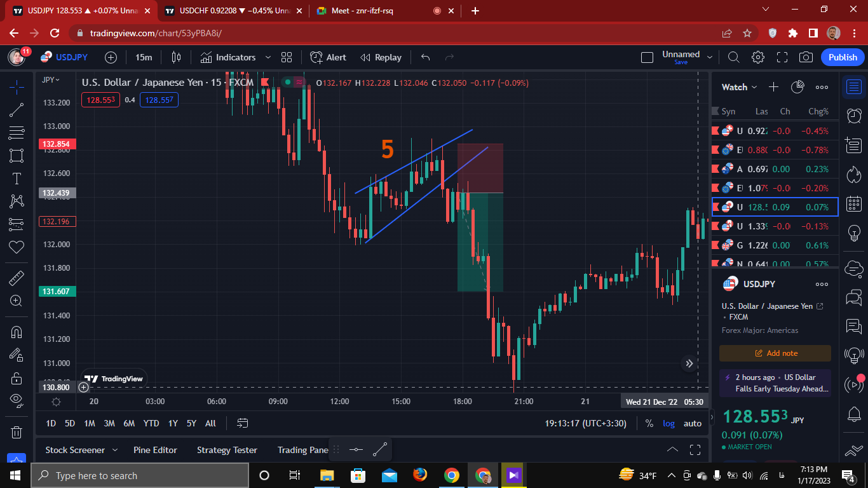This screenshot has width=868, height=488.
Task: Expand the Unnamed layout dropdown arrow
Action: point(709,57)
